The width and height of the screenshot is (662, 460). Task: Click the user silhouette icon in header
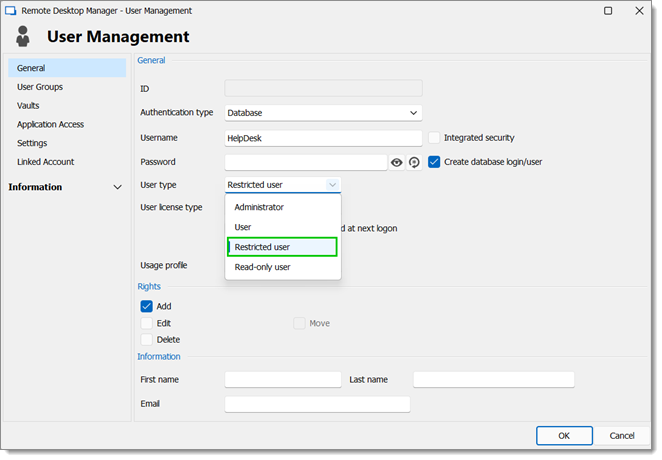(23, 36)
